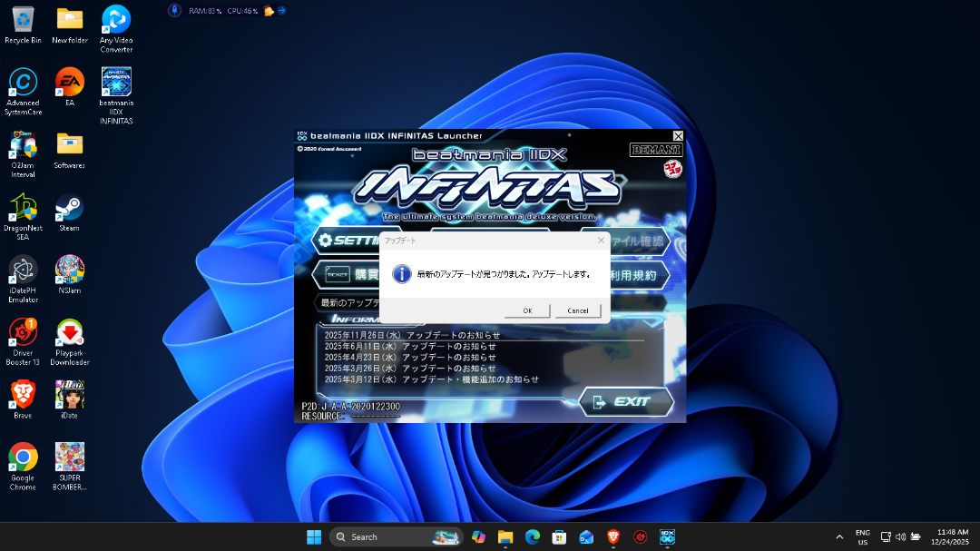980x551 pixels.
Task: Select the SUPER BOMBER desktop icon
Action: click(70, 458)
